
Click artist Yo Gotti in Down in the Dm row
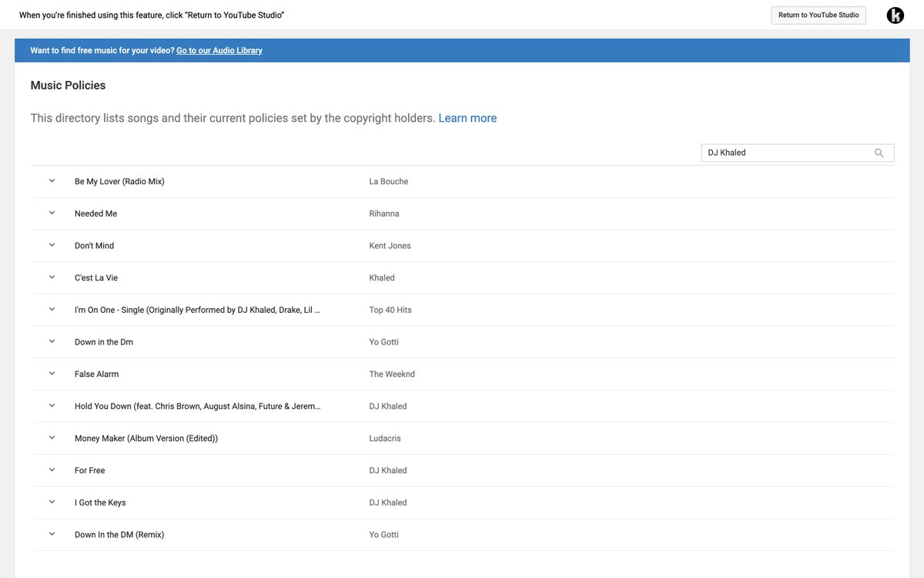click(384, 342)
